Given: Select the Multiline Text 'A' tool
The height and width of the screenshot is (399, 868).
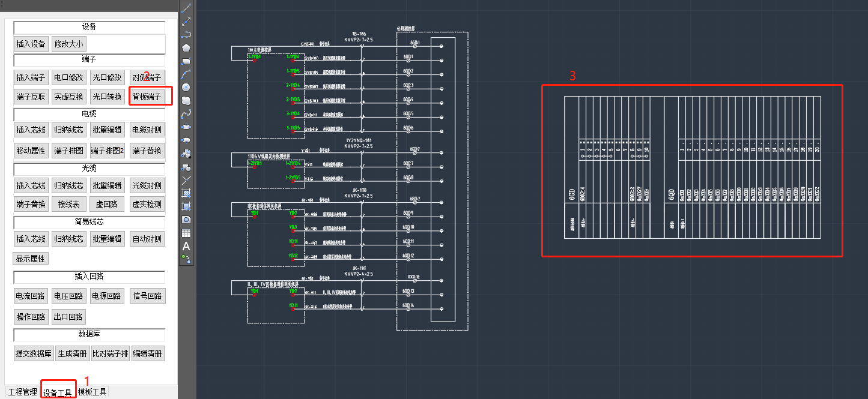Looking at the screenshot, I should [x=186, y=246].
